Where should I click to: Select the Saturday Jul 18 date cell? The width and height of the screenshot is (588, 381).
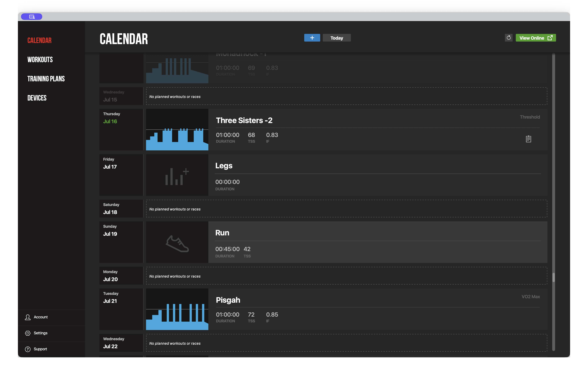121,209
